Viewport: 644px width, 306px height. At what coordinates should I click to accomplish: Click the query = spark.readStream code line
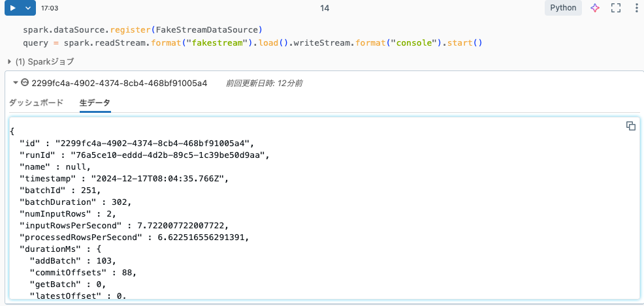click(253, 43)
